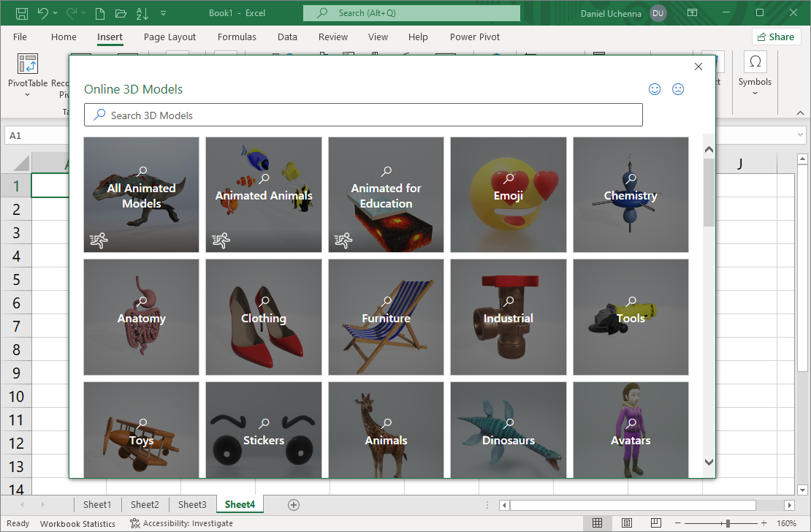This screenshot has width=811, height=532.
Task: Switch to the Formulas ribbon tab
Action: [237, 37]
